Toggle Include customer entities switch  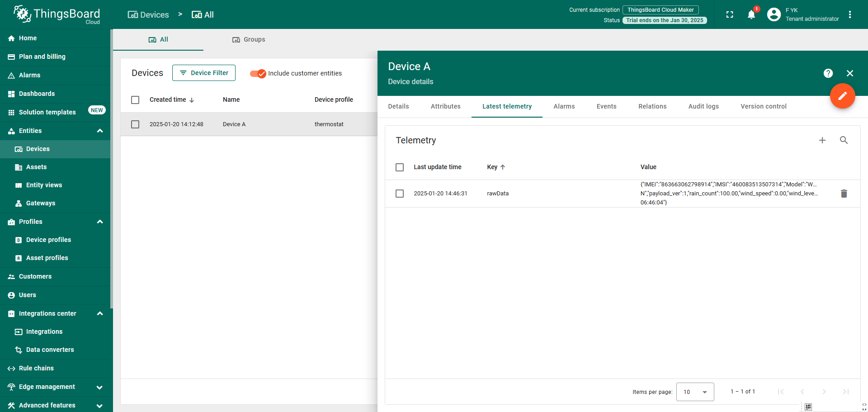click(258, 73)
